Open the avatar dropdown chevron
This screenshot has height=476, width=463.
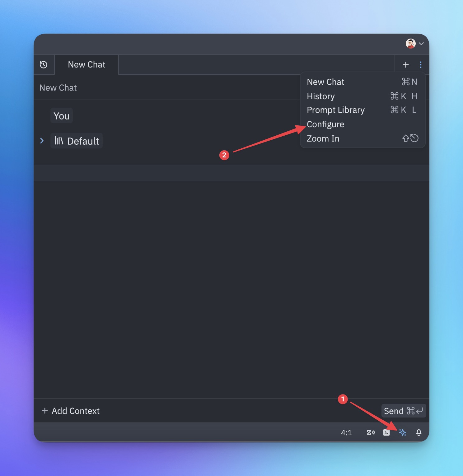tap(421, 44)
